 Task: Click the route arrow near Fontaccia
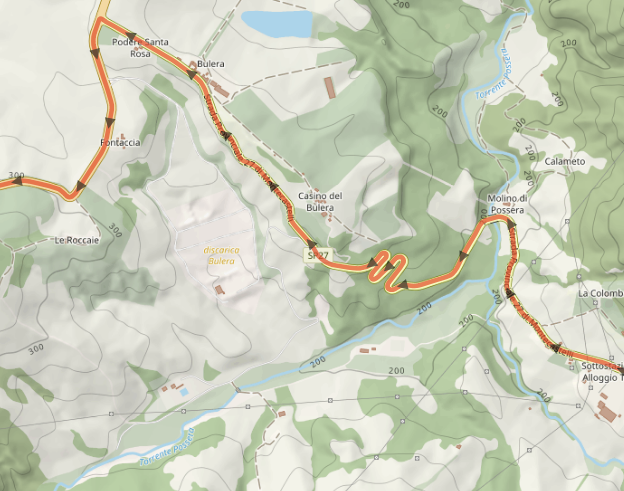click(110, 122)
